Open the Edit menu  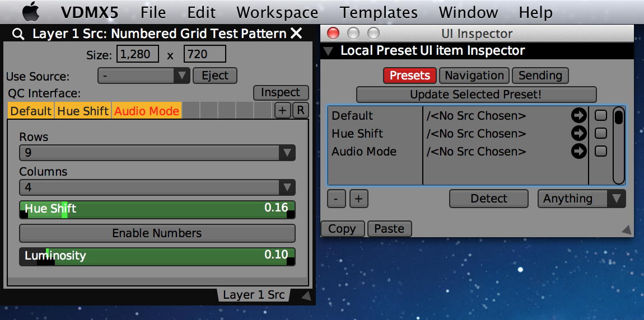click(201, 12)
